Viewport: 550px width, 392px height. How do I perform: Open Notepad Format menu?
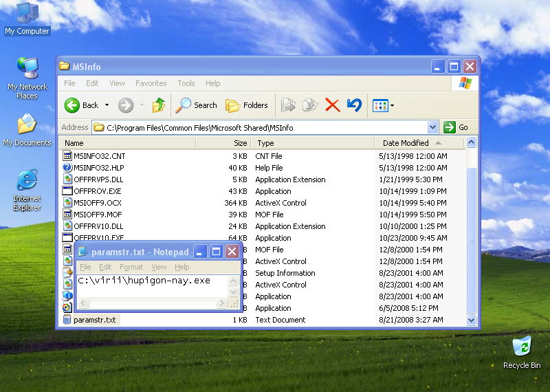(131, 267)
